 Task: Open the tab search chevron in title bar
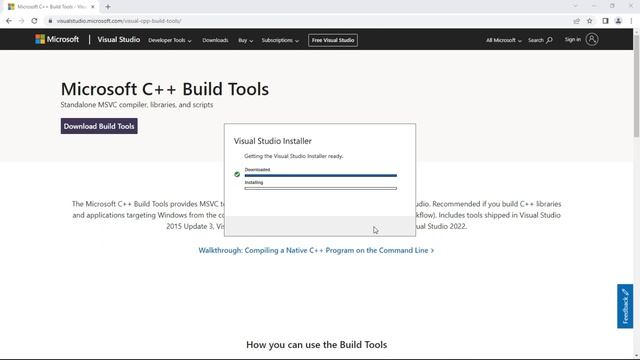[575, 6]
